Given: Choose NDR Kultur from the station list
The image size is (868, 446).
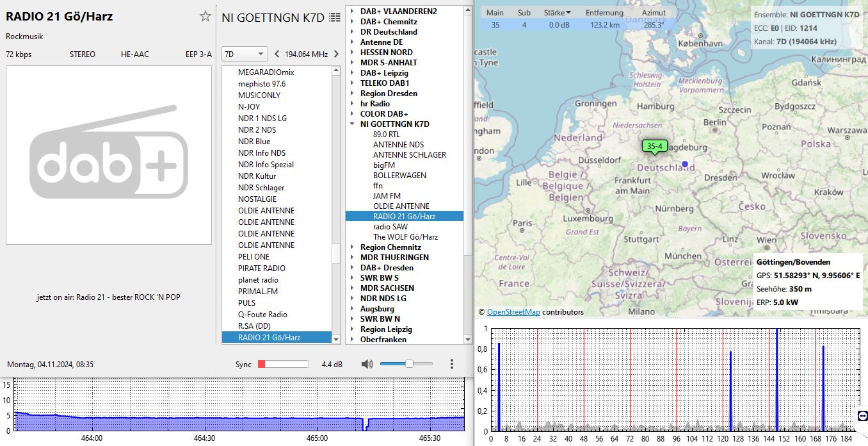Looking at the screenshot, I should click(x=257, y=176).
